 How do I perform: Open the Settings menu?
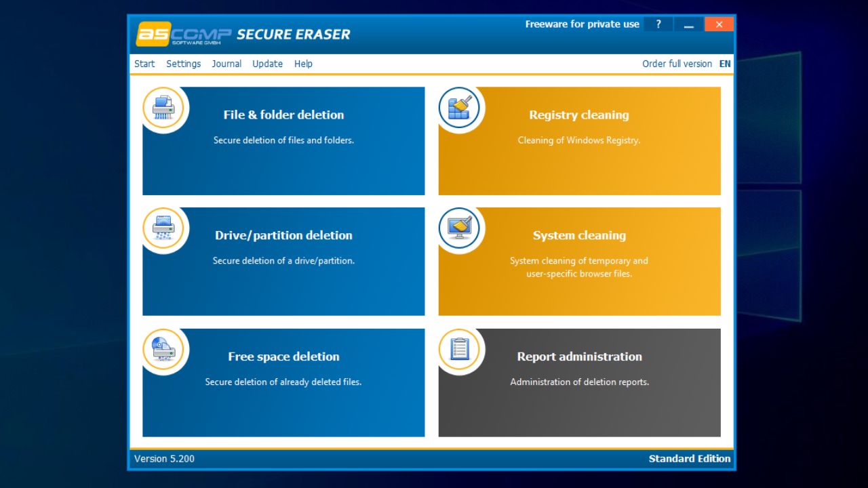[x=184, y=64]
